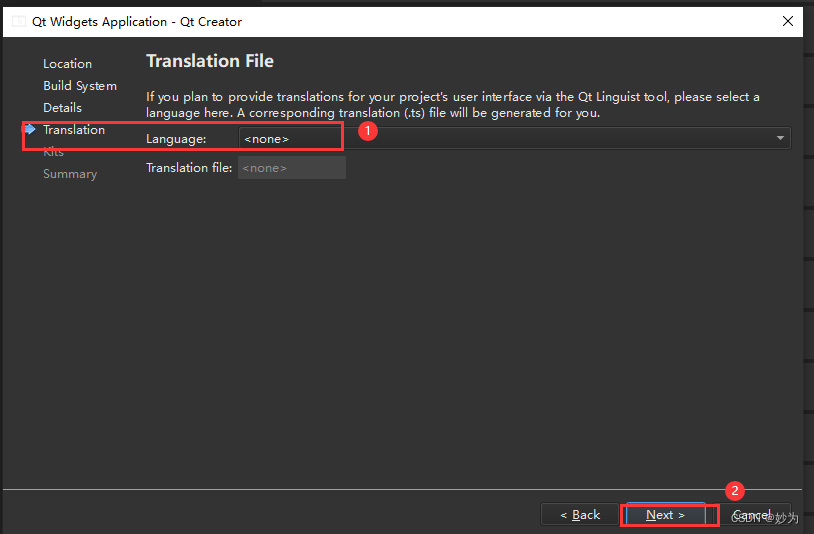The height and width of the screenshot is (534, 814).
Task: Click the Translation File heading
Action: coord(210,61)
